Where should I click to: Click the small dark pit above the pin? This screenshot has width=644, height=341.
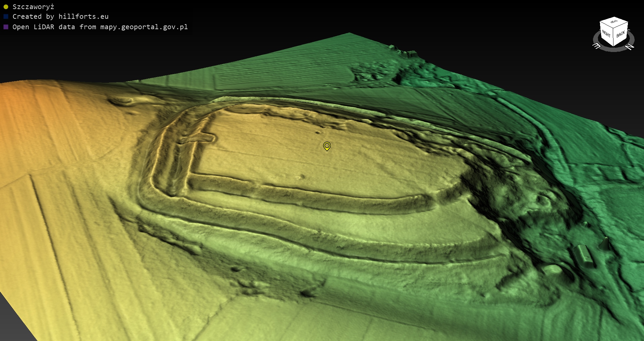(318, 132)
